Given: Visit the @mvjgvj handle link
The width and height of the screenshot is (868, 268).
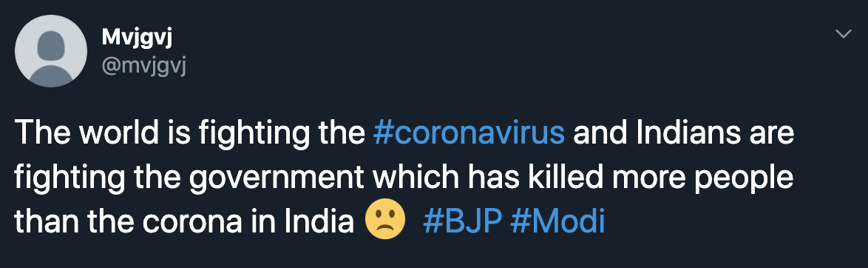Looking at the screenshot, I should [144, 67].
